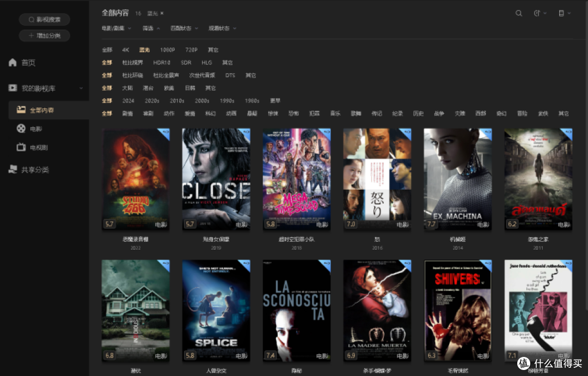Select the HLG filter
Screen dimensions: 588x376
coord(207,63)
